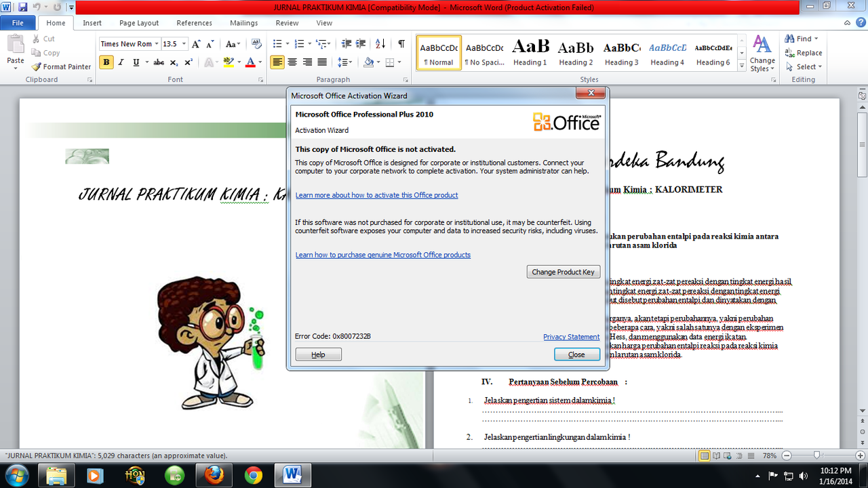Toggle Show/Hide paragraph marks
This screenshot has width=868, height=488.
click(401, 44)
